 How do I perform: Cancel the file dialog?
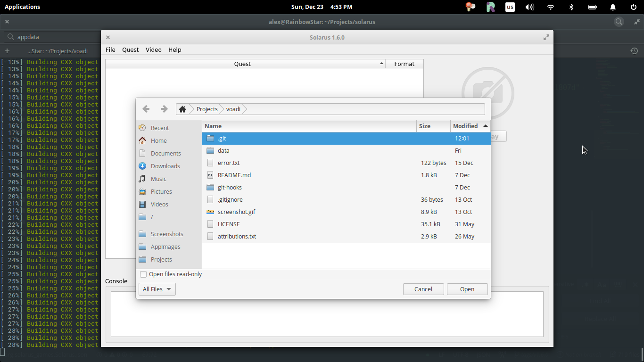click(x=423, y=289)
